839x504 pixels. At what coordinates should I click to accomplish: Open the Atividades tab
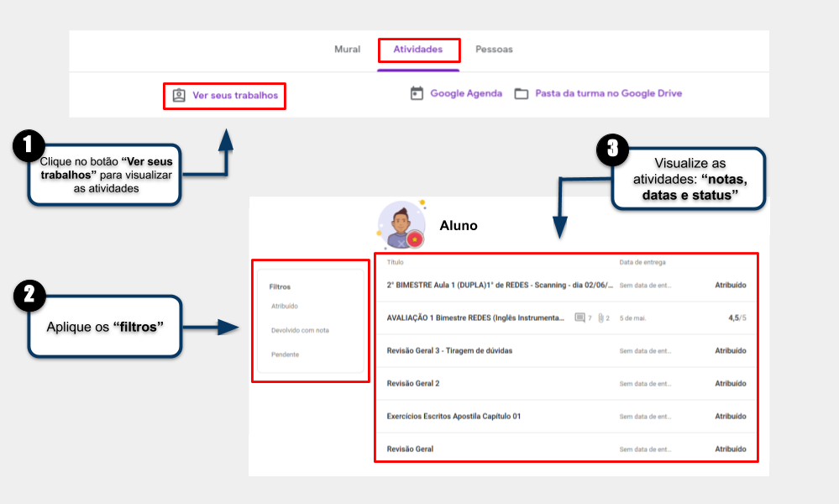pyautogui.click(x=418, y=50)
